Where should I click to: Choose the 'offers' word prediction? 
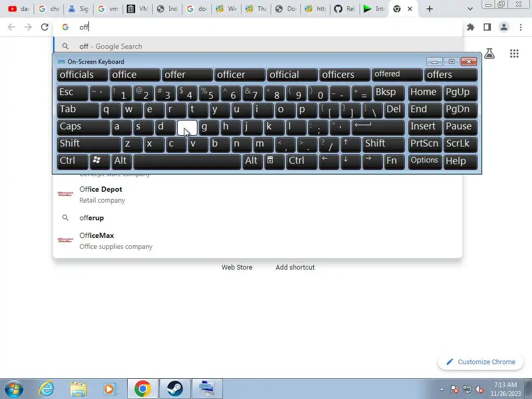(x=451, y=75)
